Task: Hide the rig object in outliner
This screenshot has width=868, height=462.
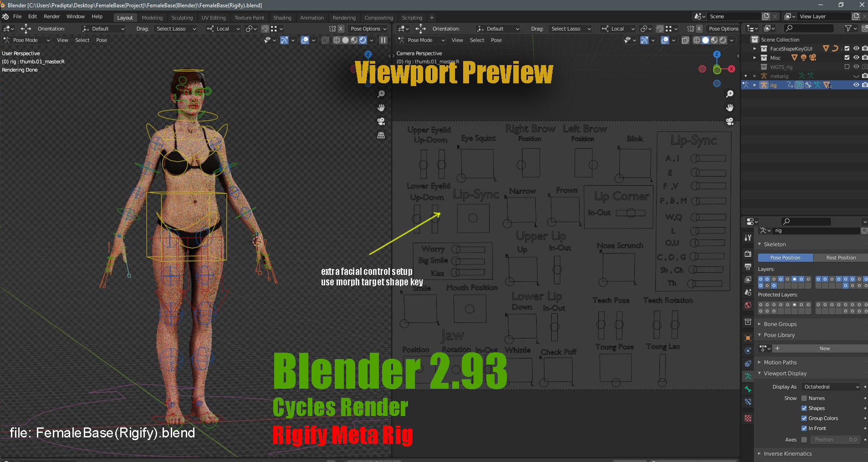Action: click(x=856, y=85)
